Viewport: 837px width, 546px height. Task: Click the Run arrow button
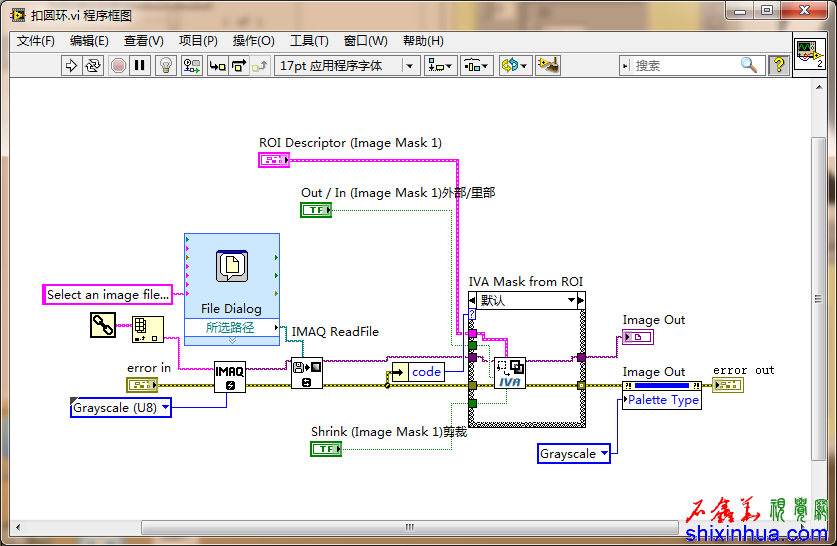[71, 65]
